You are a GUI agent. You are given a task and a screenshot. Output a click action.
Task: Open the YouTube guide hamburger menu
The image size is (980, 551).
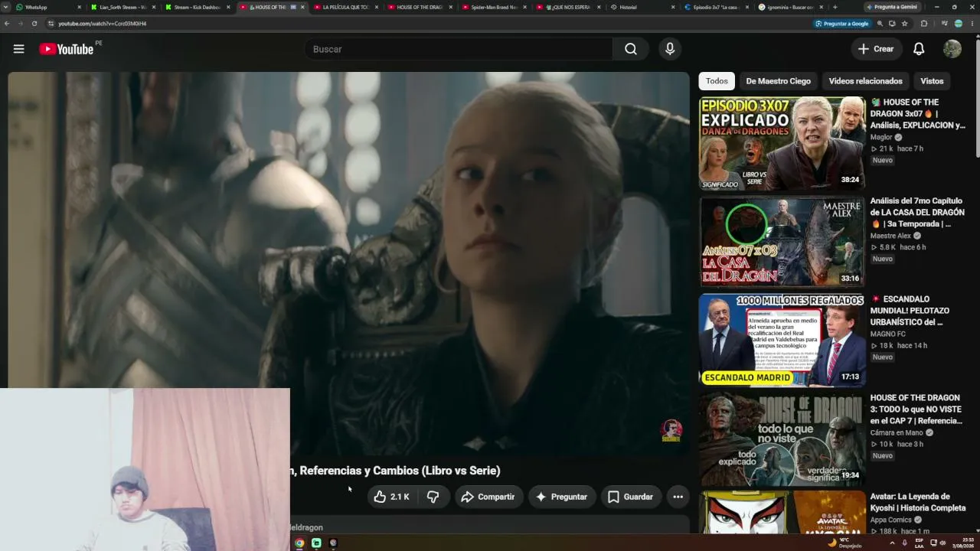point(18,49)
